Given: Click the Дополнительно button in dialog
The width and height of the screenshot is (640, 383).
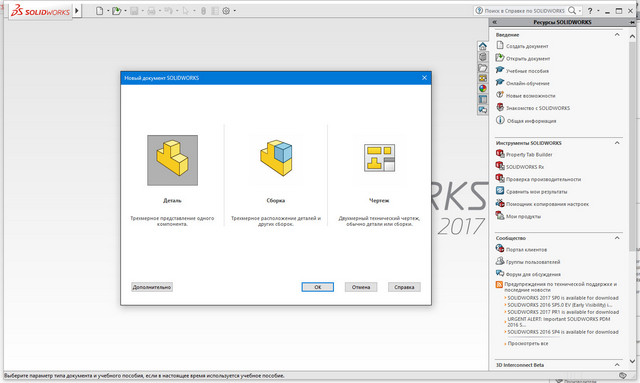Looking at the screenshot, I should pos(152,287).
